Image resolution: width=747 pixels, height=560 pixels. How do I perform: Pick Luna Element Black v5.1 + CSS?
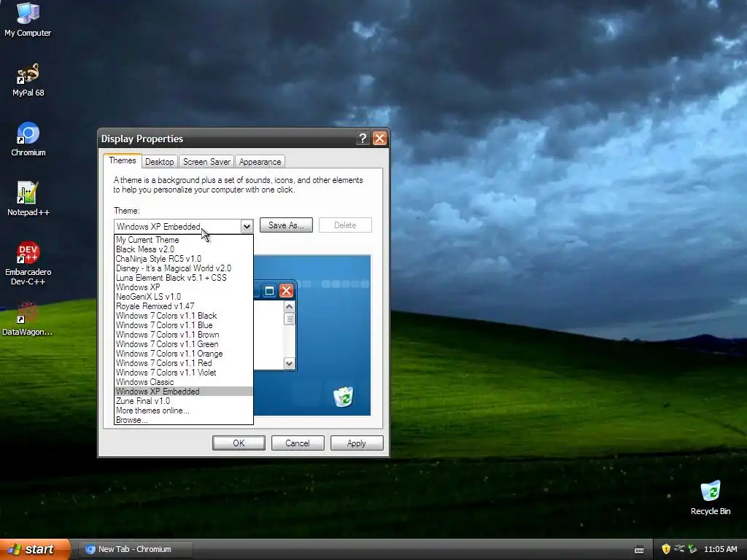[x=183, y=278]
